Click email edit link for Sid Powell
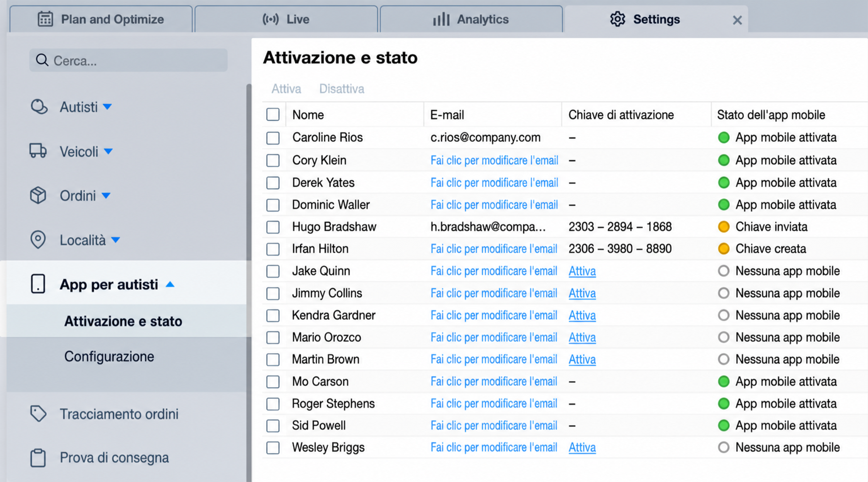 tap(494, 426)
